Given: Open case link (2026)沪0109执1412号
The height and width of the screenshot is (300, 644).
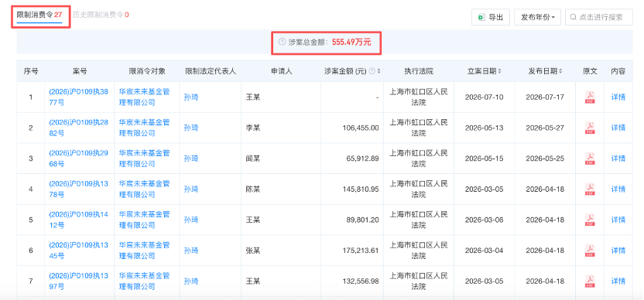Looking at the screenshot, I should tap(78, 220).
